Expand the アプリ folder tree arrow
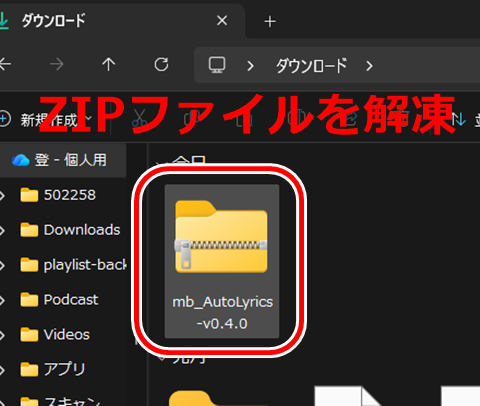This screenshot has width=480, height=406. (x=3, y=370)
